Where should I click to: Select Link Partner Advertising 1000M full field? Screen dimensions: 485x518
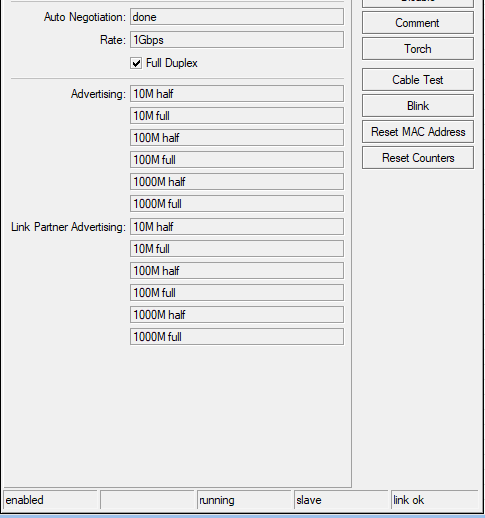[237, 337]
